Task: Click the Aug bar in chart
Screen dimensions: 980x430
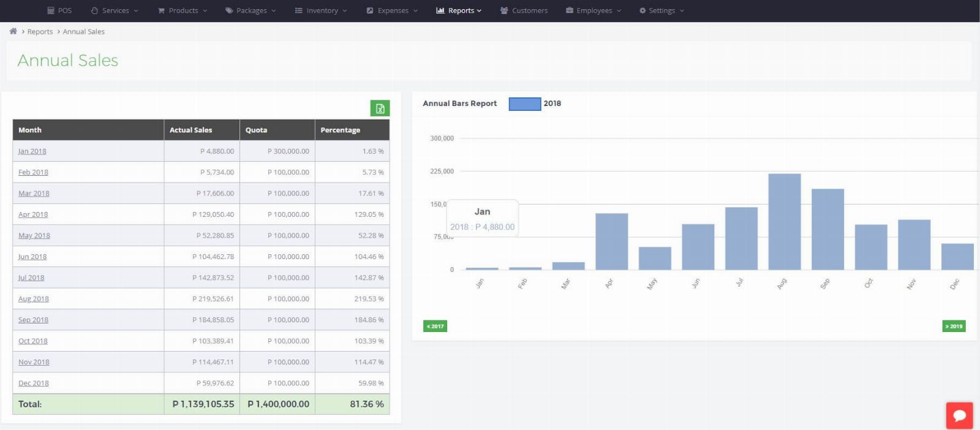Action: pyautogui.click(x=785, y=222)
